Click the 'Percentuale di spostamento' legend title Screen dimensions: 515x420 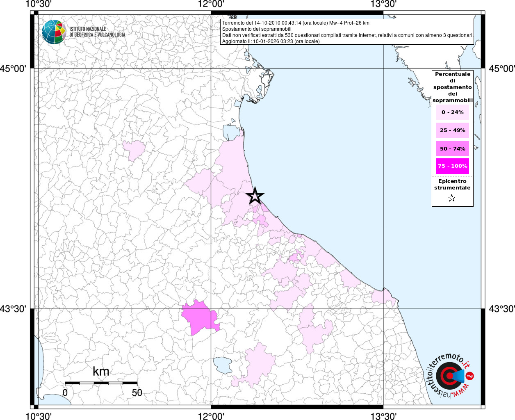pos(452,87)
